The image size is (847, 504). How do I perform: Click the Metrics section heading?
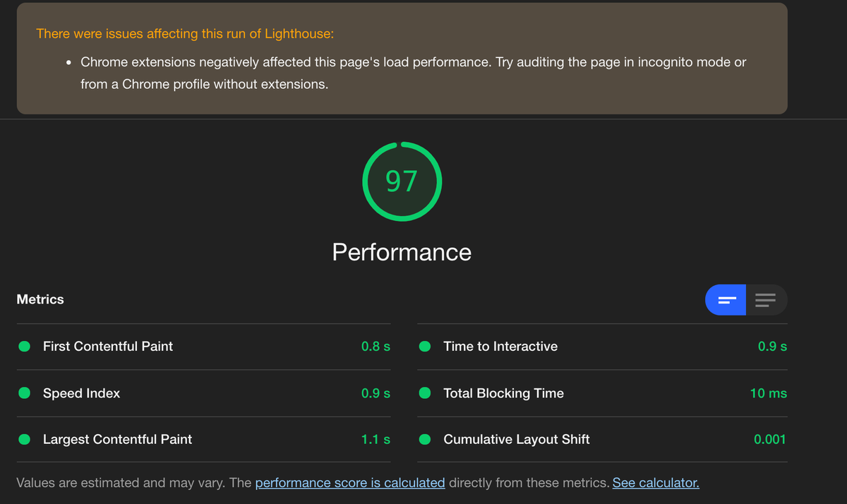click(x=40, y=299)
